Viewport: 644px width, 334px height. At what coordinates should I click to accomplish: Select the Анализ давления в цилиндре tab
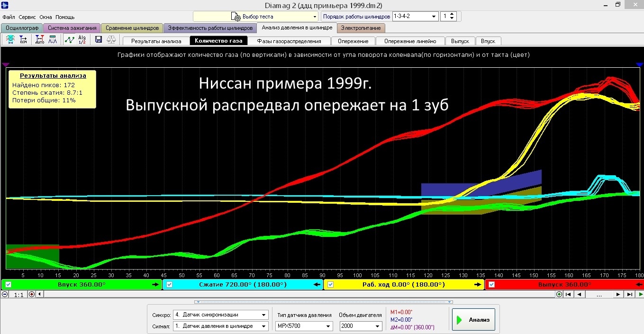point(297,27)
